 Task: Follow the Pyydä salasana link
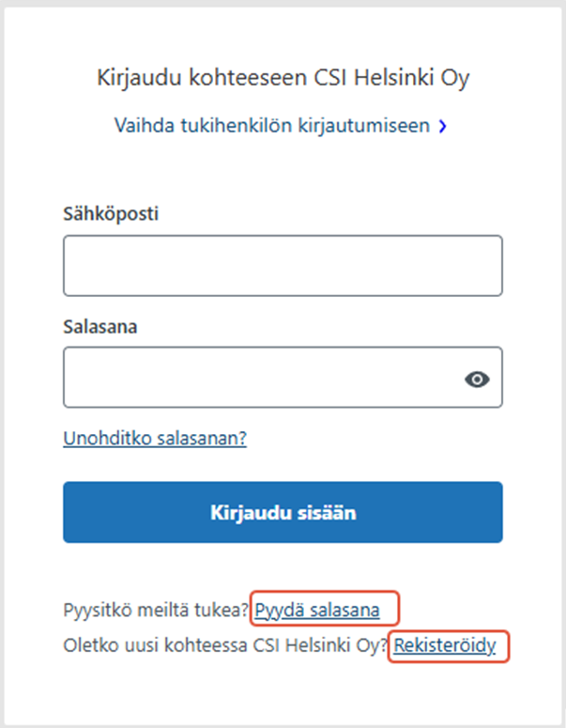317,611
